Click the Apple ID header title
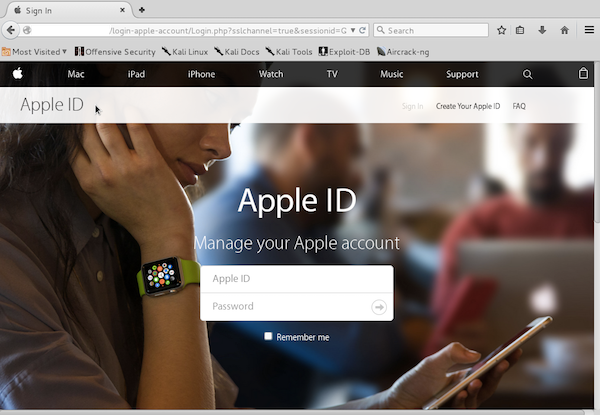 pyautogui.click(x=52, y=105)
